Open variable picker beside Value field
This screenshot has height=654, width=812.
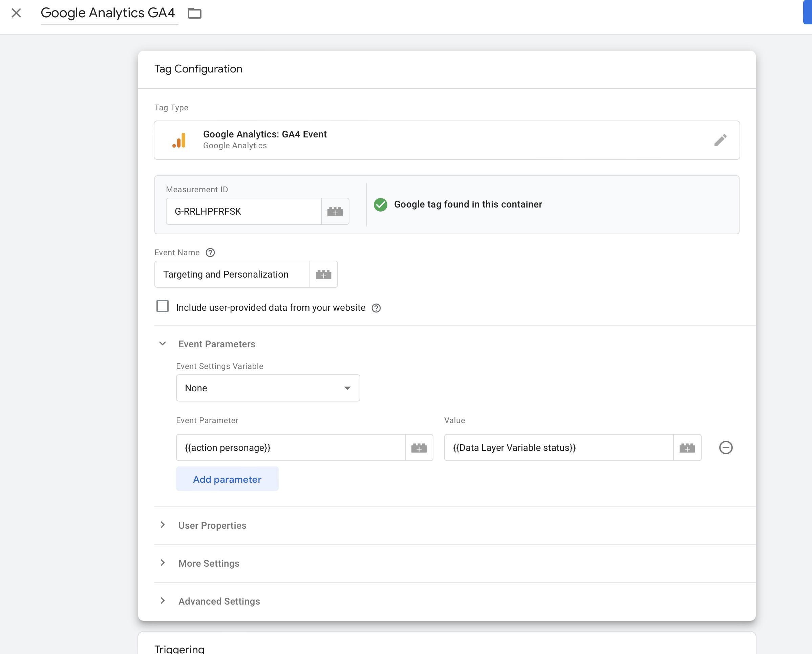687,448
